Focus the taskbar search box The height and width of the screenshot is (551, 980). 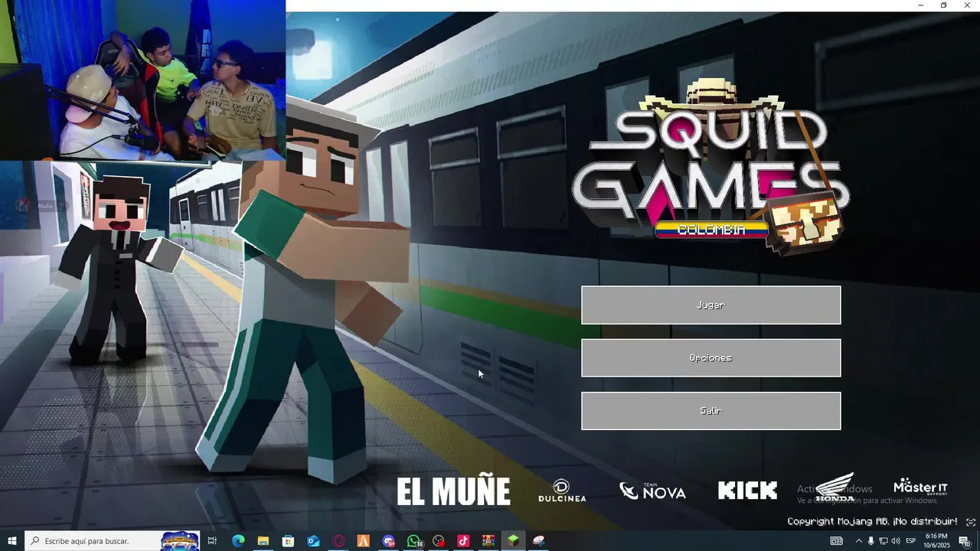[x=113, y=541]
